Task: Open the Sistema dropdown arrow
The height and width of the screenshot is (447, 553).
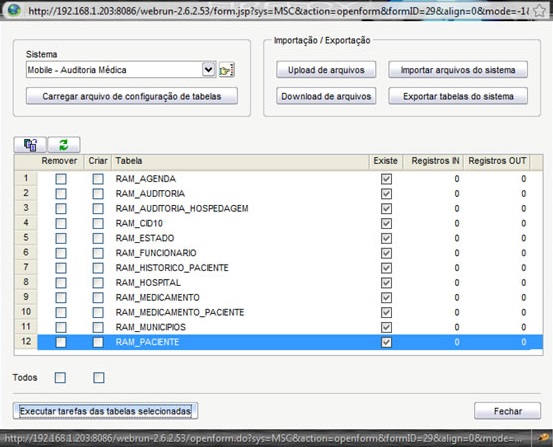Action: click(x=208, y=70)
